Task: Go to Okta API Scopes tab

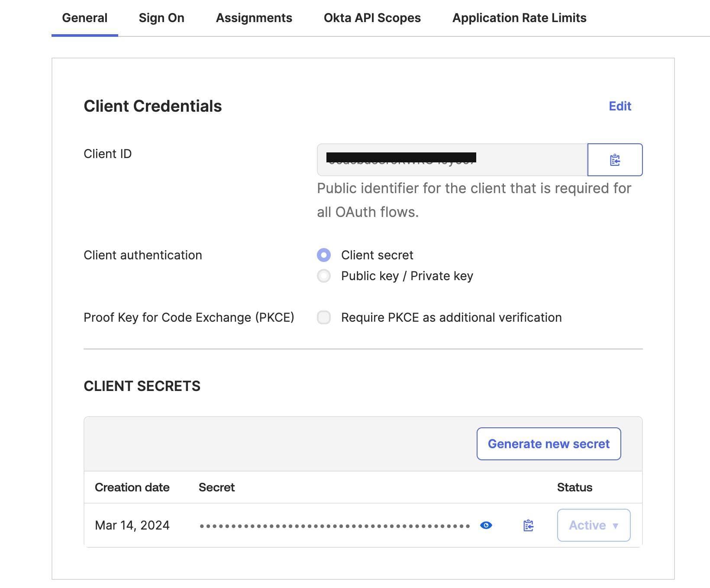Action: point(372,18)
